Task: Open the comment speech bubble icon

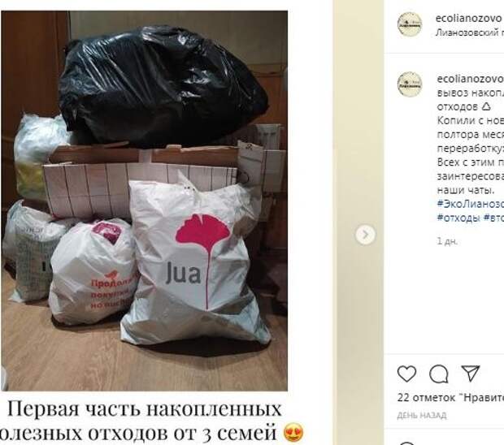Action: pos(439,374)
